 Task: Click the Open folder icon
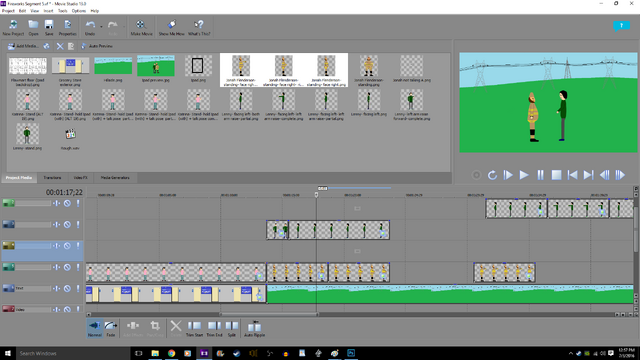(x=33, y=28)
